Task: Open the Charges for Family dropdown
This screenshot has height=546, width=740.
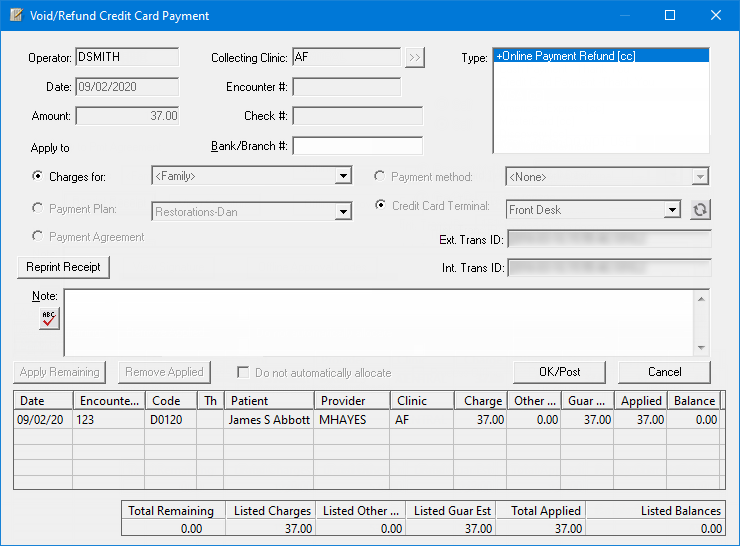Action: point(343,176)
